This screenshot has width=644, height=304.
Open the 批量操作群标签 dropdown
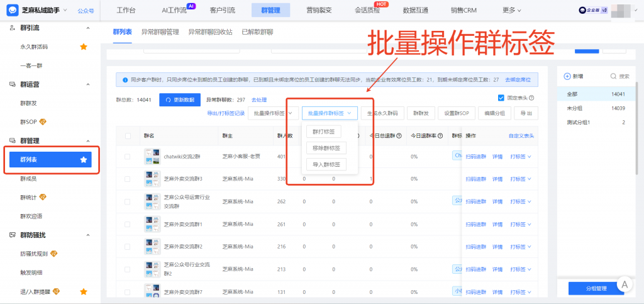330,113
